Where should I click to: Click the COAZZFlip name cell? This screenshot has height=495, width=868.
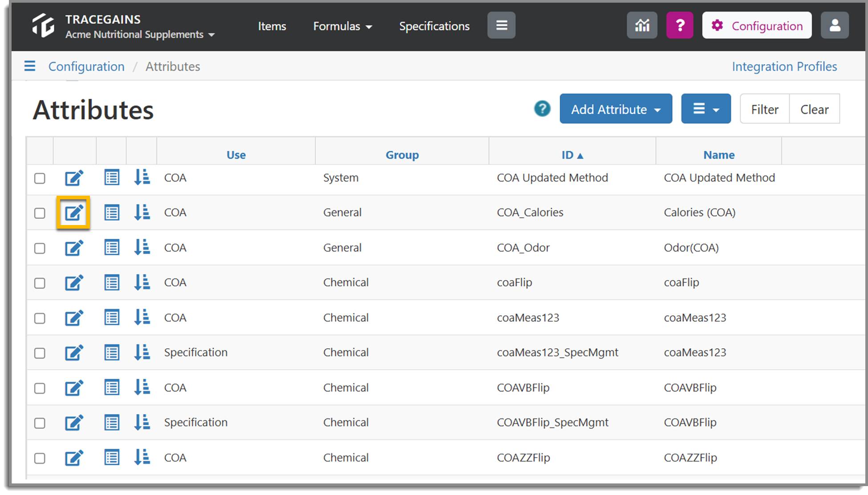pyautogui.click(x=690, y=458)
